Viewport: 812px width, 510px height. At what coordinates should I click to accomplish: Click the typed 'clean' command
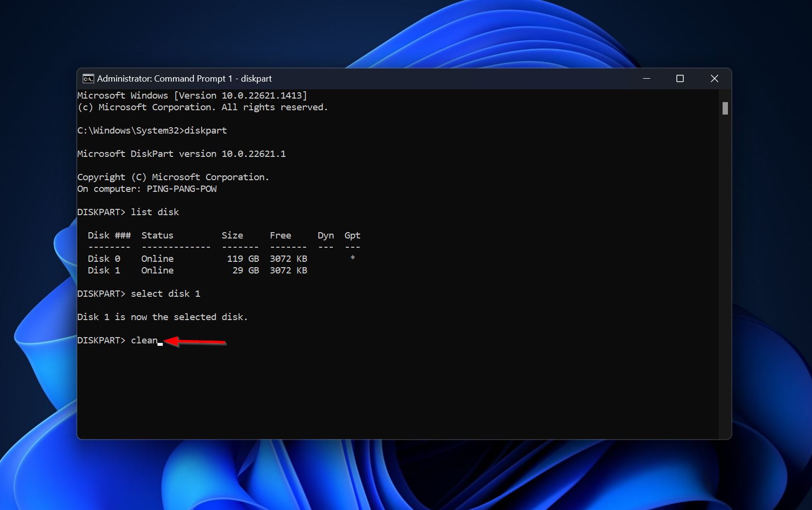[x=144, y=340]
